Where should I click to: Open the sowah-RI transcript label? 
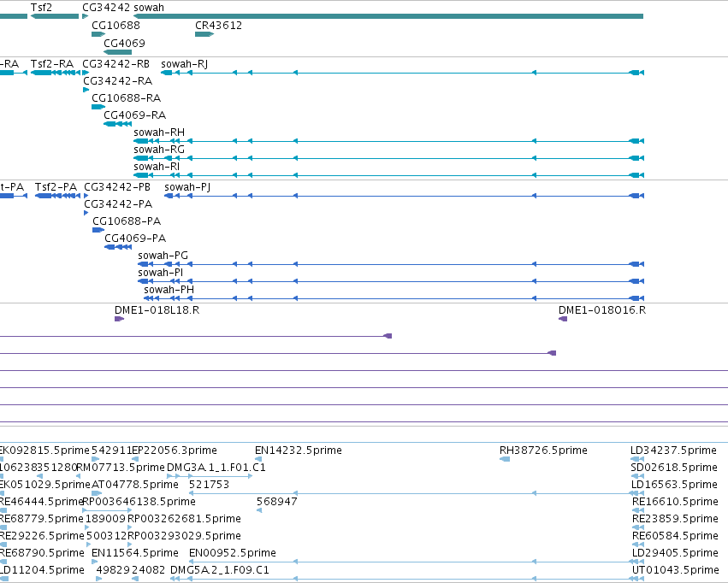tap(157, 167)
